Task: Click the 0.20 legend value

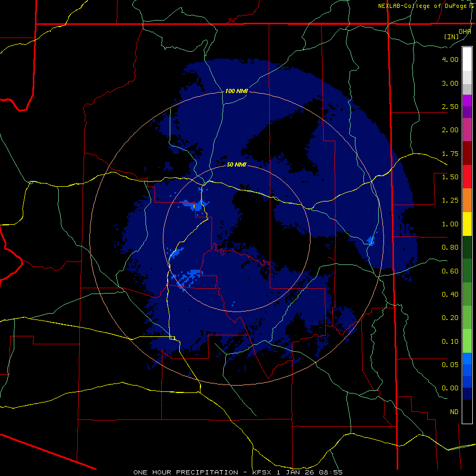Action: (x=450, y=318)
